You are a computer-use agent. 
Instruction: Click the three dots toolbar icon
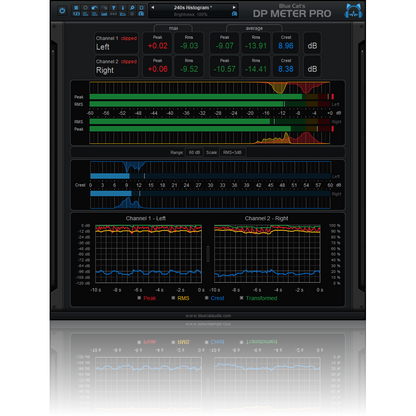[x=113, y=14]
